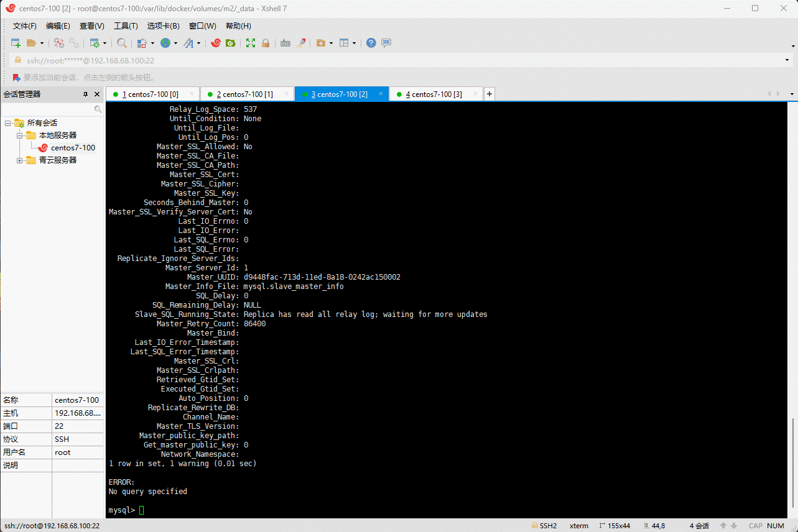This screenshot has width=798, height=532.
Task: Expand the layout dropdown arrow
Action: click(x=355, y=43)
